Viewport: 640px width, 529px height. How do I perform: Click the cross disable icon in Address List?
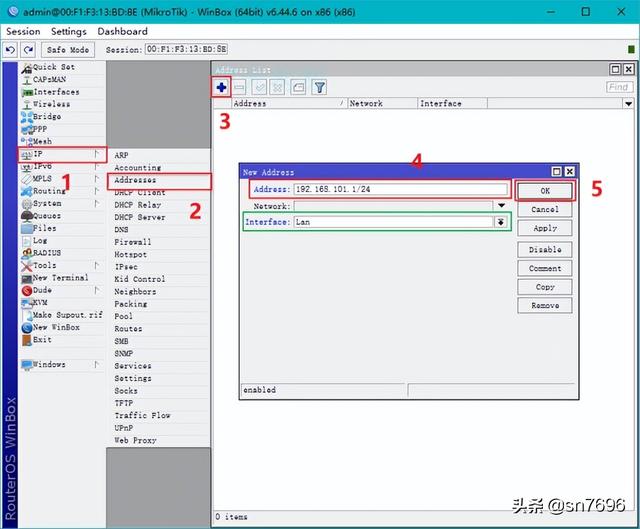coord(278,87)
